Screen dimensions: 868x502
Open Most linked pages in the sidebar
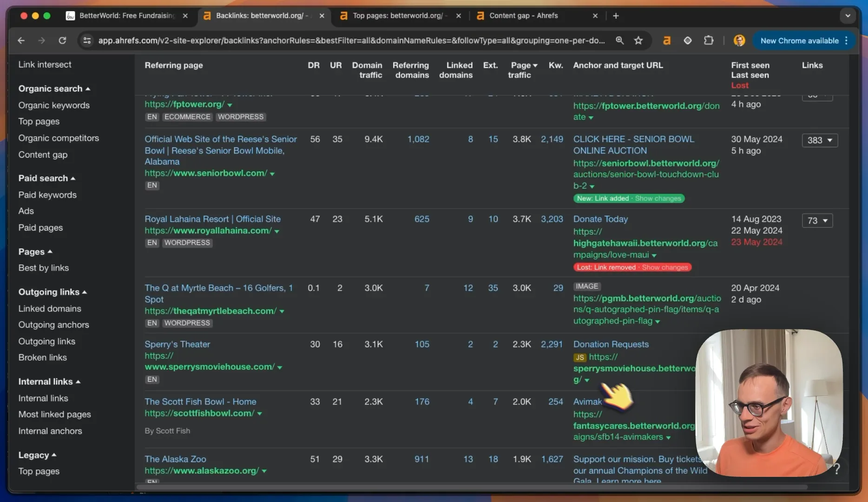[x=54, y=415]
